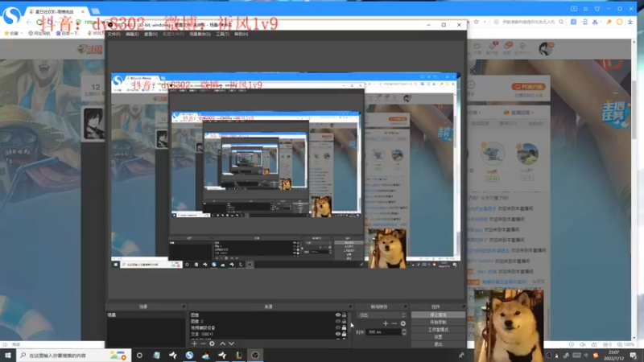
Task: Toggle visibility of 视频捕获设备 source
Action: point(338,328)
